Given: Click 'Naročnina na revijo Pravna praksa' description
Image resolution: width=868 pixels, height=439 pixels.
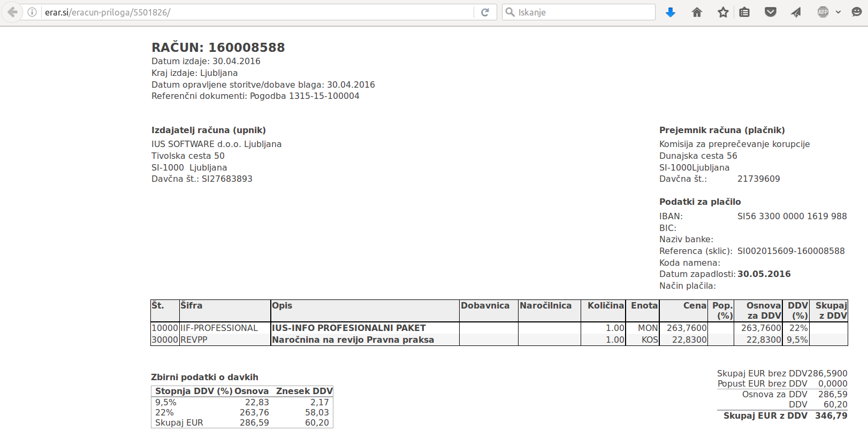Looking at the screenshot, I should [353, 340].
